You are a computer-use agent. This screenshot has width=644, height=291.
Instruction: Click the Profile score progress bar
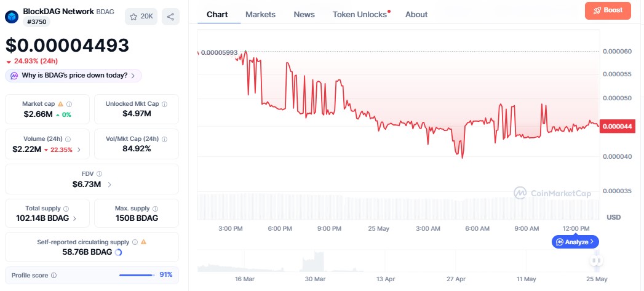click(137, 276)
